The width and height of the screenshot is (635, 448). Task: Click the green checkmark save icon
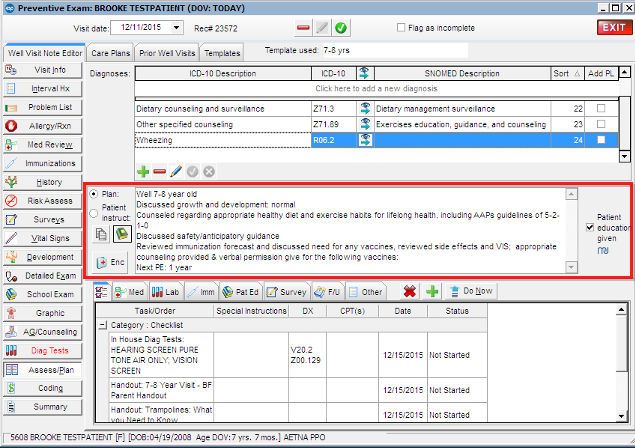coord(341,28)
